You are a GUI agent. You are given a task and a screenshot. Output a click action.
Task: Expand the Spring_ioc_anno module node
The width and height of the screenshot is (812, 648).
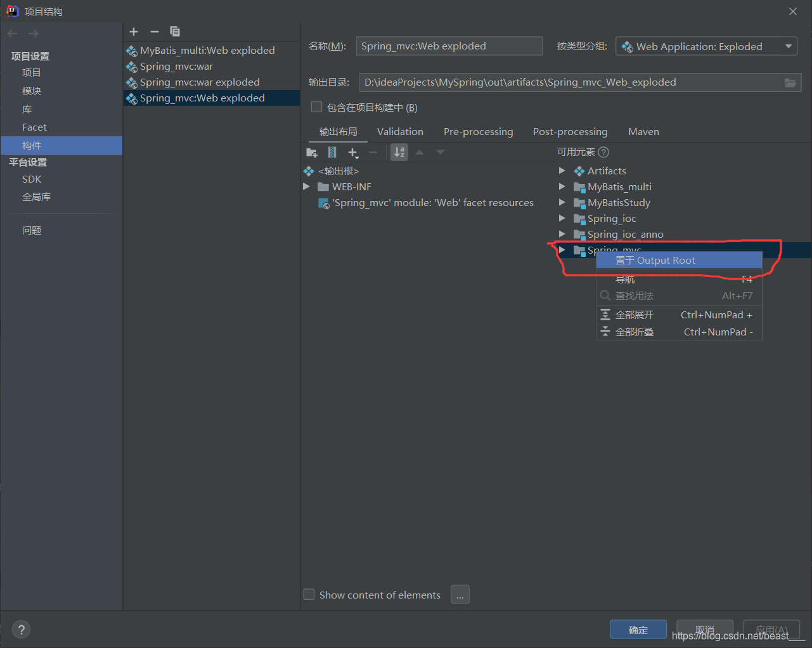coord(562,235)
